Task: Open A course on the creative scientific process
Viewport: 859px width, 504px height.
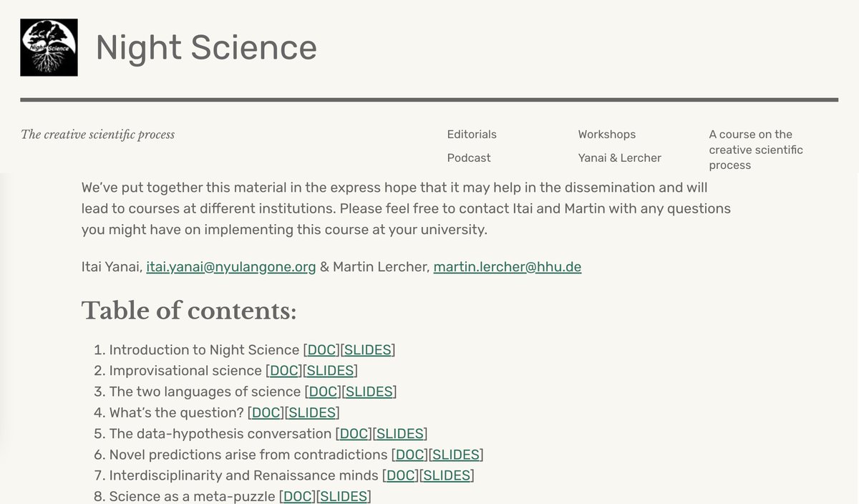Action: pos(756,150)
